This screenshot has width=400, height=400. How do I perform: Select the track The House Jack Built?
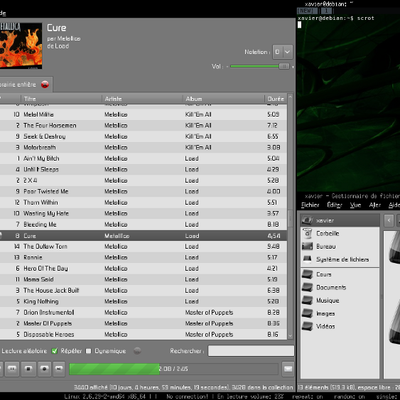143,290
